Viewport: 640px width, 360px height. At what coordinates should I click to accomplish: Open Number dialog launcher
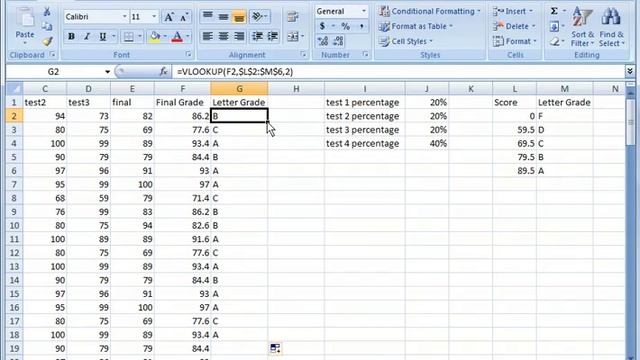pos(365,54)
